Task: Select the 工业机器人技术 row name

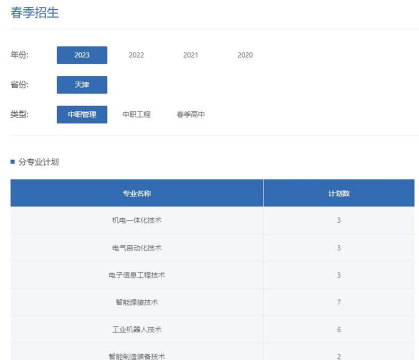Action: (x=137, y=330)
